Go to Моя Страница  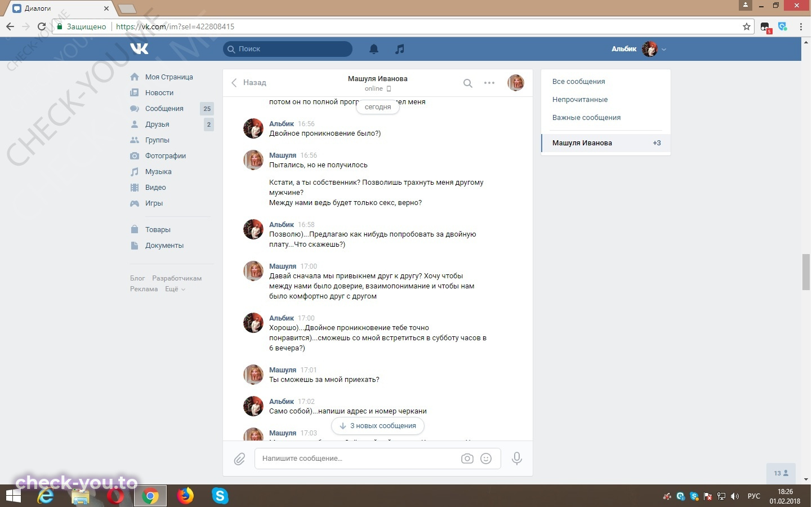[169, 77]
